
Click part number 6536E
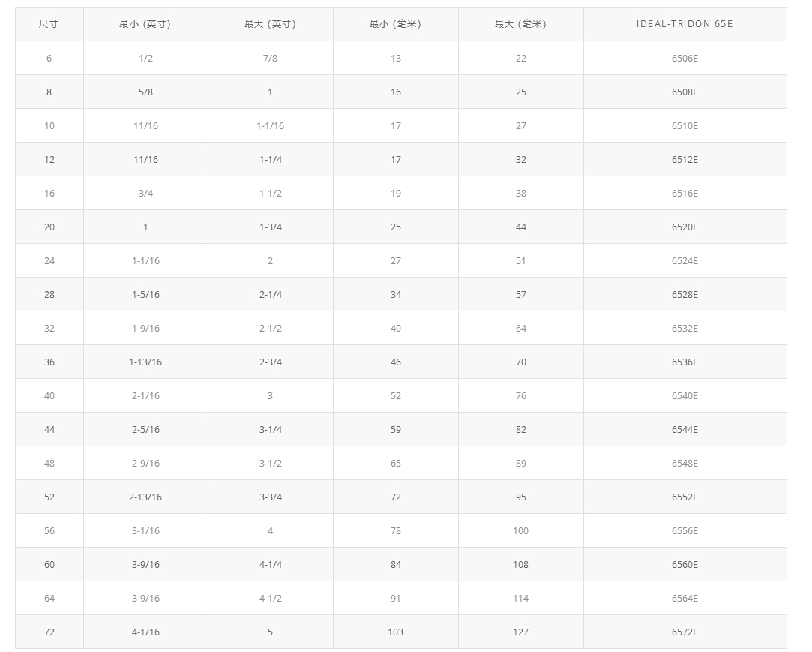pyautogui.click(x=685, y=362)
